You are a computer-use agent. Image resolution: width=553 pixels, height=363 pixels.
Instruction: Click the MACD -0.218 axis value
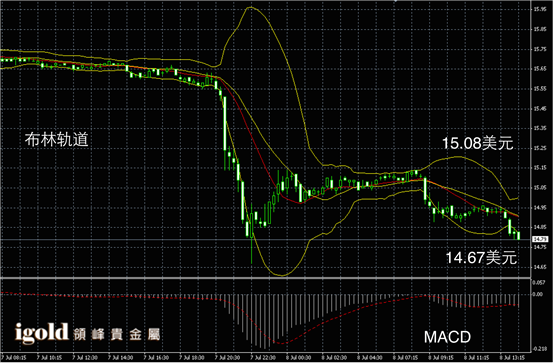pyautogui.click(x=540, y=349)
